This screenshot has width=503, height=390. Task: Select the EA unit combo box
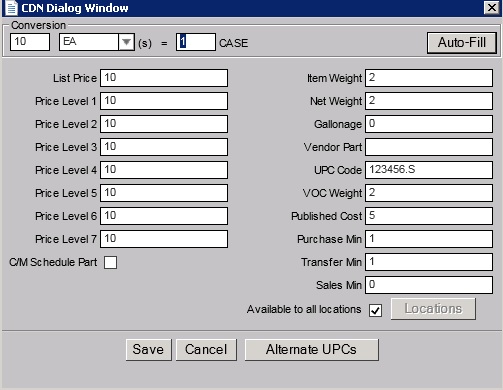tap(97, 42)
